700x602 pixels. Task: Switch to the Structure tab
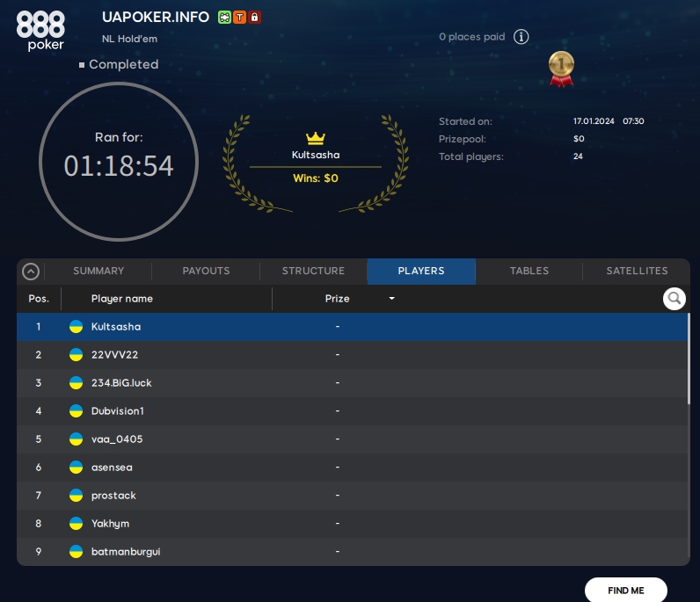[x=313, y=271]
